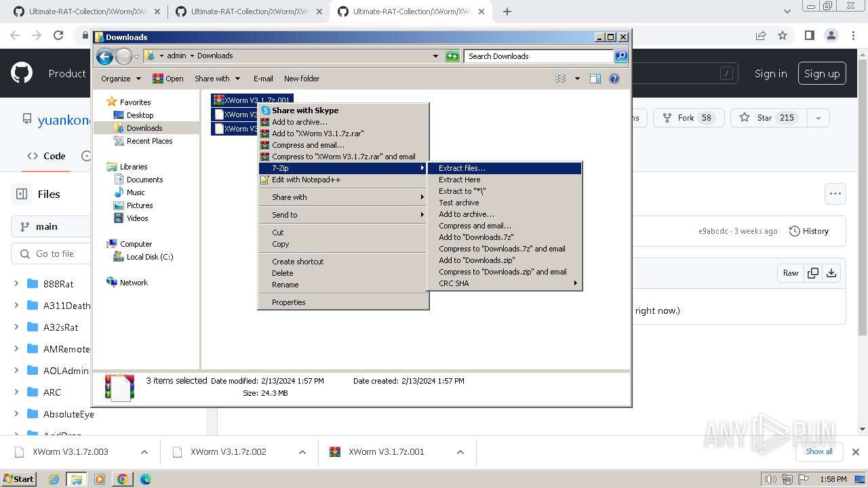The width and height of the screenshot is (868, 488).
Task: Expand the A311Death folder chevron
Action: (16, 306)
